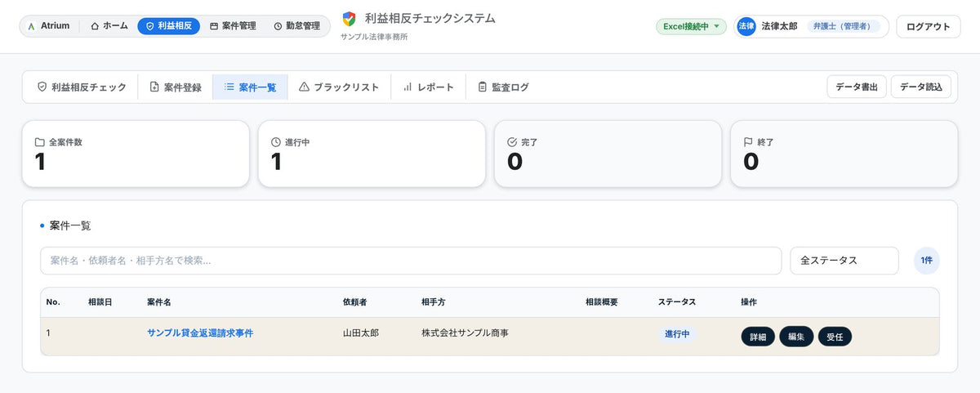The width and height of the screenshot is (980, 393).
Task: Click the 進行中 summary card
Action: tap(372, 154)
